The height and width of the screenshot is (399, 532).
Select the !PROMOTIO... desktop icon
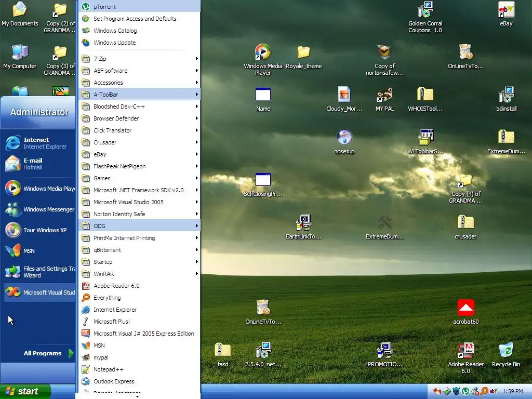point(384,354)
